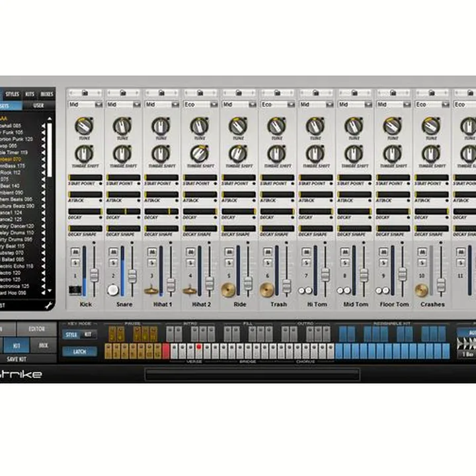Click the preset list scrollbar thumb
This screenshot has width=476, height=476.
point(50,149)
